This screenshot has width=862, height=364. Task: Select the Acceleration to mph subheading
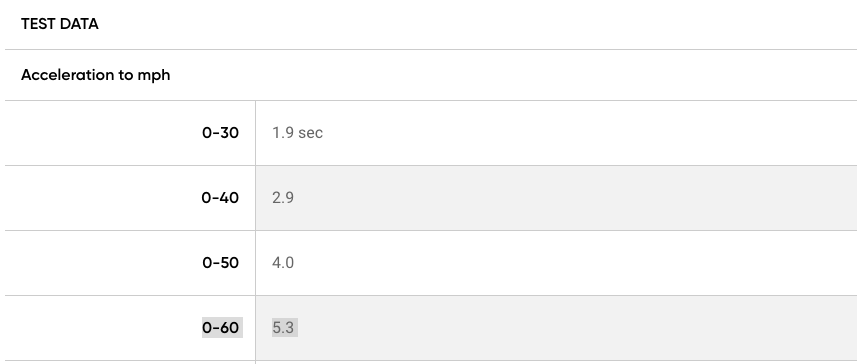coord(96,75)
